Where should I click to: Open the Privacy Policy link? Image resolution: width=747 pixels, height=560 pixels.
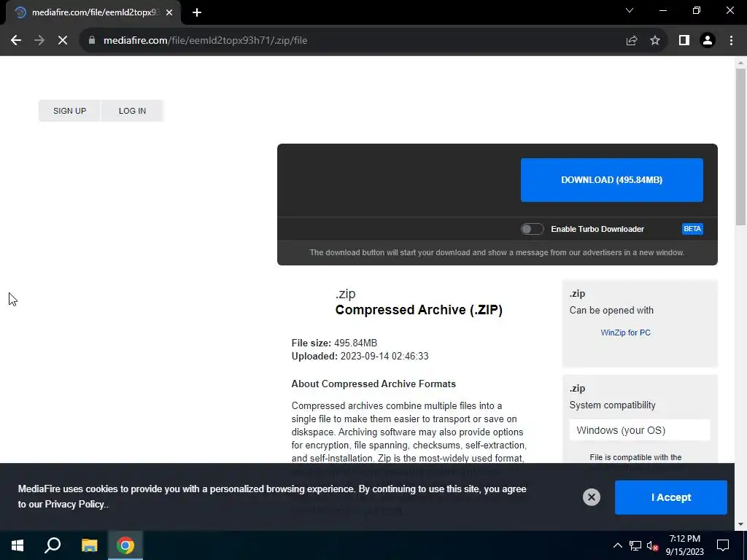point(74,505)
